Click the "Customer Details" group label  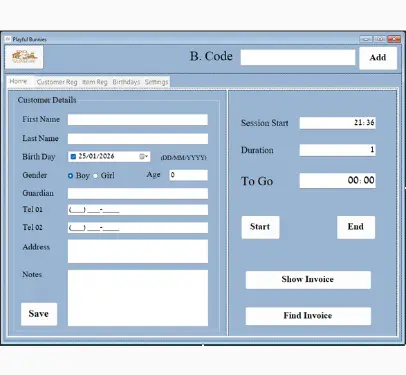click(x=47, y=100)
